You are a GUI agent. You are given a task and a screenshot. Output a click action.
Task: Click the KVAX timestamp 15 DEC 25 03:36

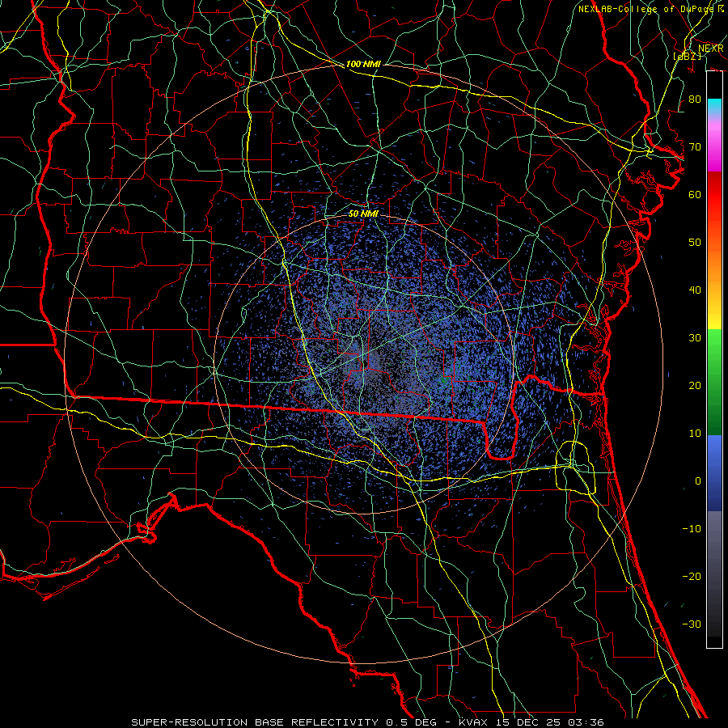point(531,722)
